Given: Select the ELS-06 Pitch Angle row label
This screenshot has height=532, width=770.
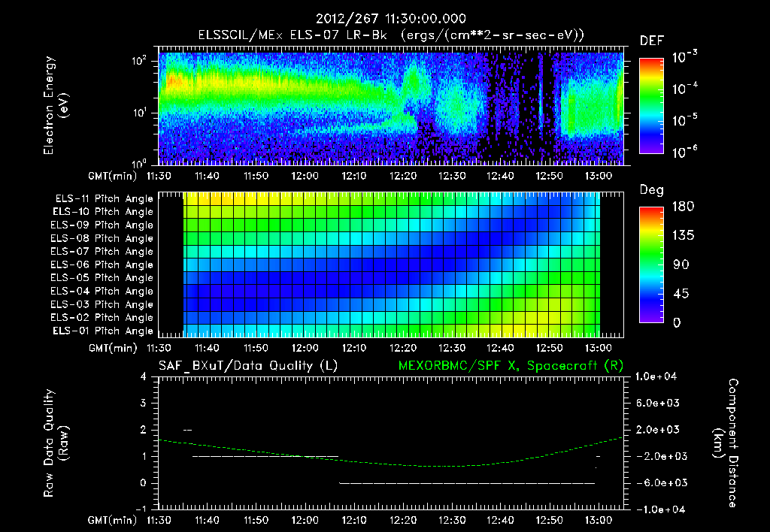Looking at the screenshot, I should tap(102, 265).
